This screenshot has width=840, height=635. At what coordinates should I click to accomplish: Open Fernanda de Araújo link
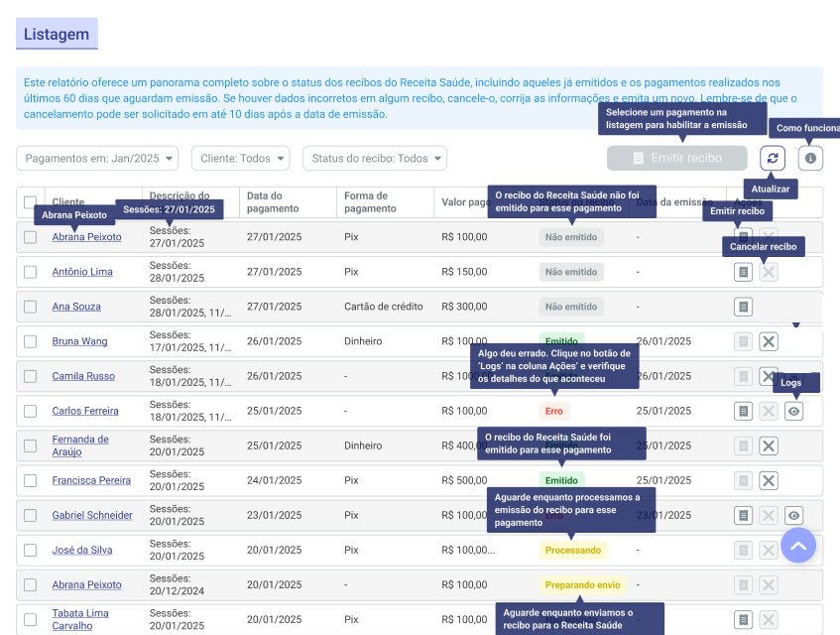(x=80, y=445)
